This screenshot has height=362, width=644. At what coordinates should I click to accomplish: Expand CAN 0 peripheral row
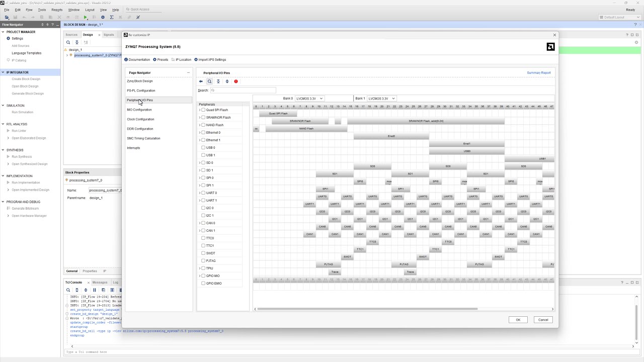tap(199, 223)
